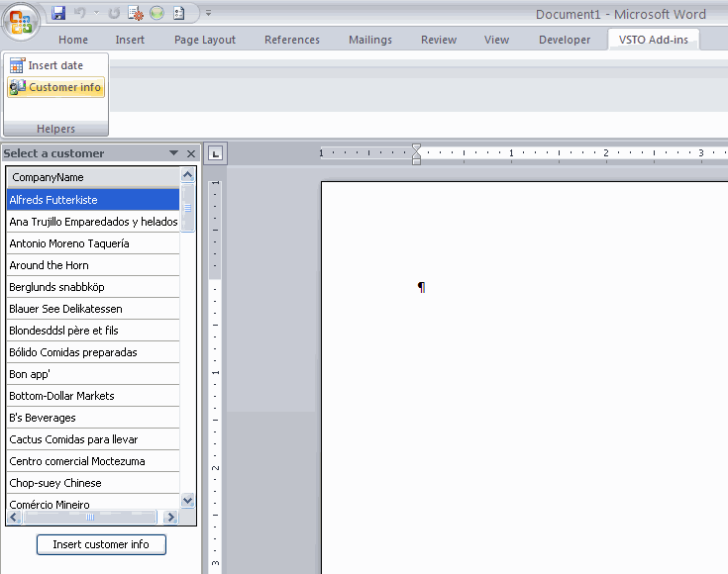Open the References tab

pyautogui.click(x=292, y=40)
